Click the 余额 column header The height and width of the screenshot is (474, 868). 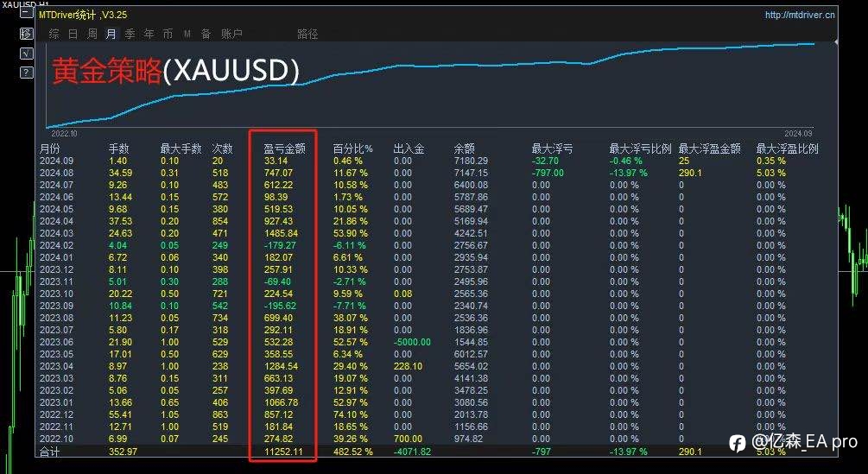[x=464, y=149]
